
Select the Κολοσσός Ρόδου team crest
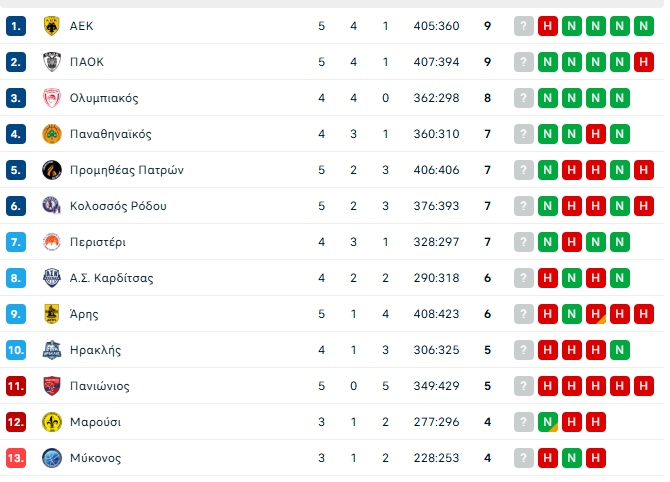tap(52, 206)
